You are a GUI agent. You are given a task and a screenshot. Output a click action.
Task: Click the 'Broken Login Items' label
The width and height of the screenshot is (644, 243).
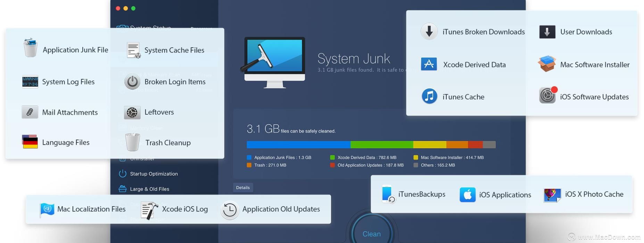click(175, 82)
